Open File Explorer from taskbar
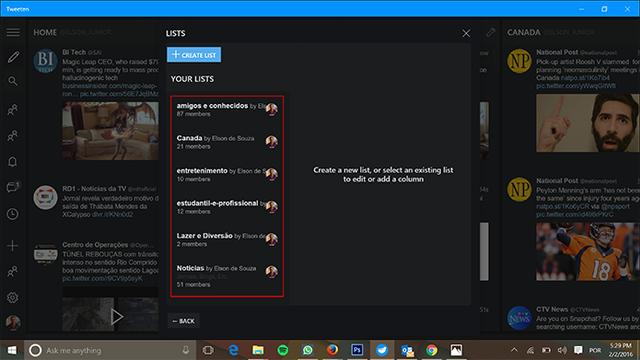 258,350
